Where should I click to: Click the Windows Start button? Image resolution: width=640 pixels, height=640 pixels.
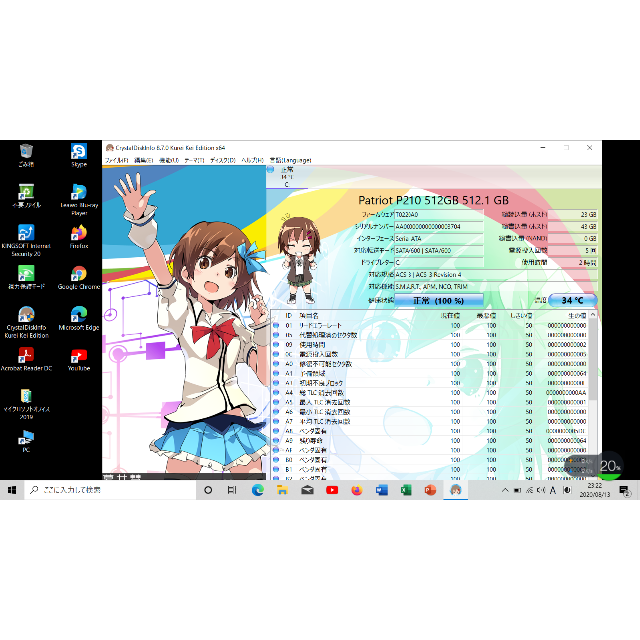(x=12, y=490)
